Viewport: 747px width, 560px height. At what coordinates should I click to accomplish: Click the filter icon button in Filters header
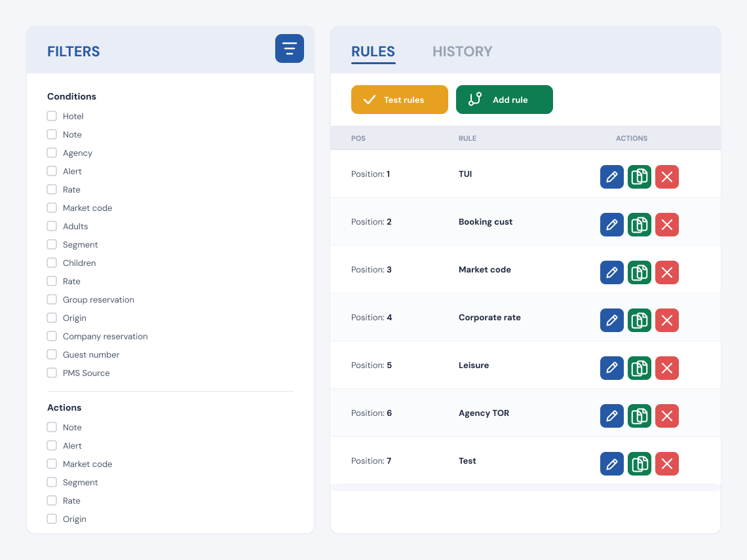coord(289,48)
